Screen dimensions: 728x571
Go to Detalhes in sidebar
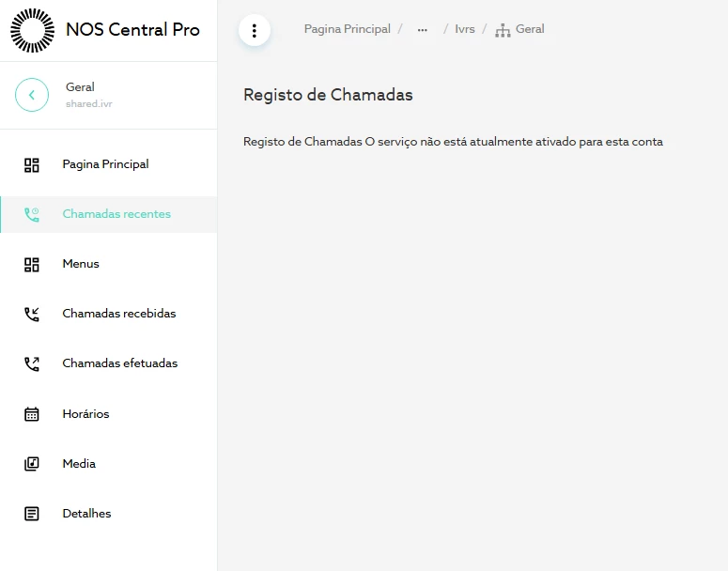coord(86,514)
